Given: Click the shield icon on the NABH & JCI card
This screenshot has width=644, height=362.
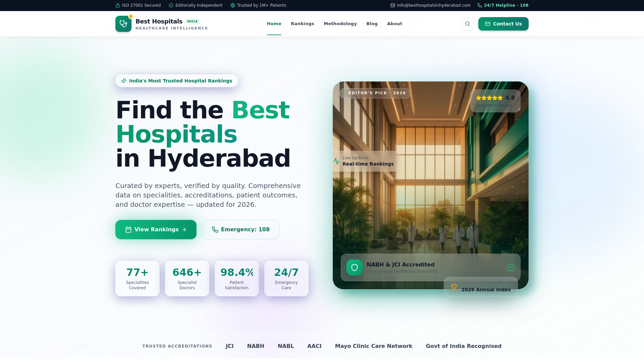Looking at the screenshot, I should pyautogui.click(x=355, y=267).
